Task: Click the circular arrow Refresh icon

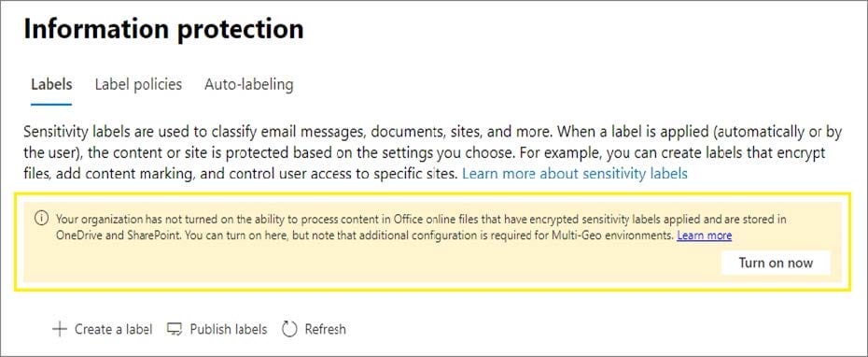Action: click(x=289, y=329)
